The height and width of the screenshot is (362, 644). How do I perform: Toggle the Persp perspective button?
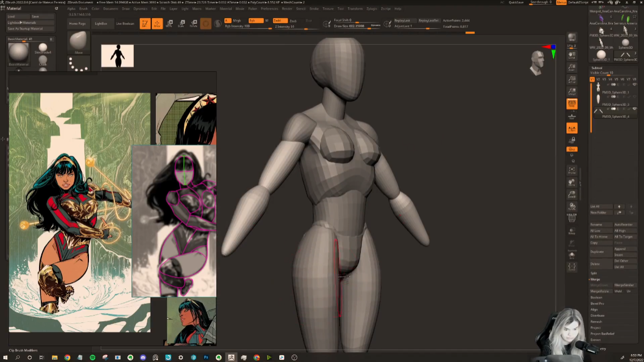click(572, 104)
